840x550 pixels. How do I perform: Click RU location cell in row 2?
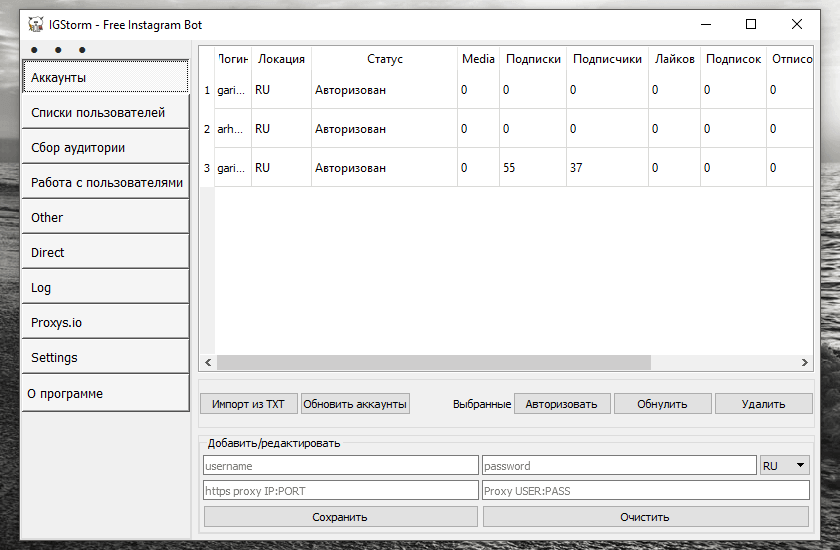pos(281,129)
